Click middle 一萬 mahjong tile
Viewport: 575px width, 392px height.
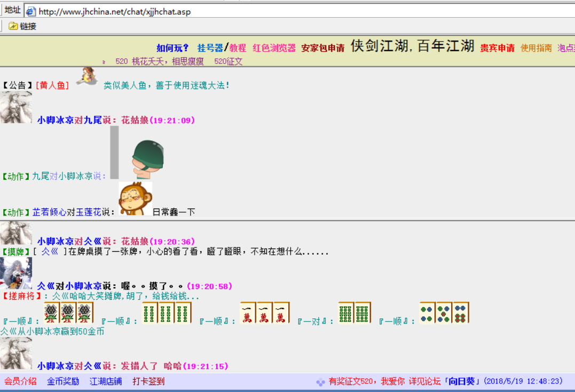[x=264, y=313]
